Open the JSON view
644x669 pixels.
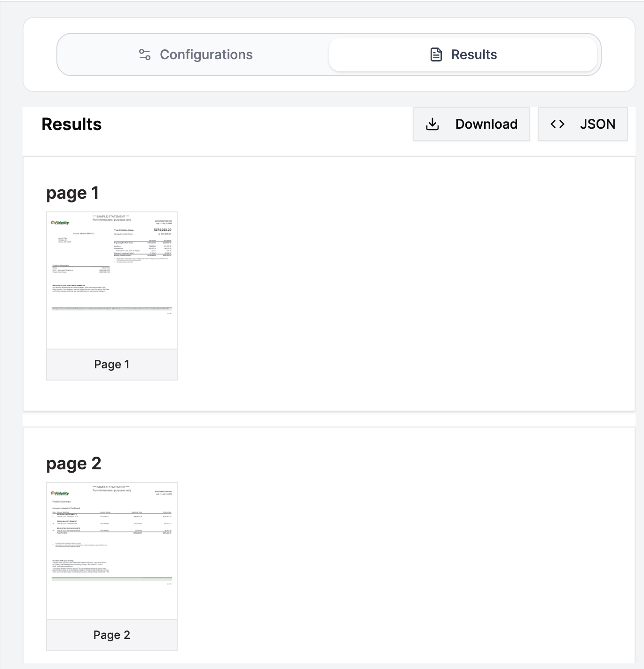tap(582, 124)
